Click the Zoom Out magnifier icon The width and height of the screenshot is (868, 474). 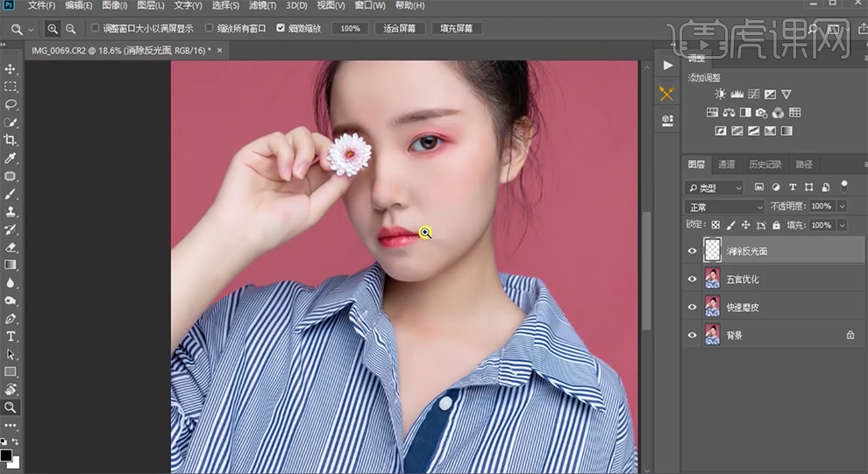tap(70, 28)
